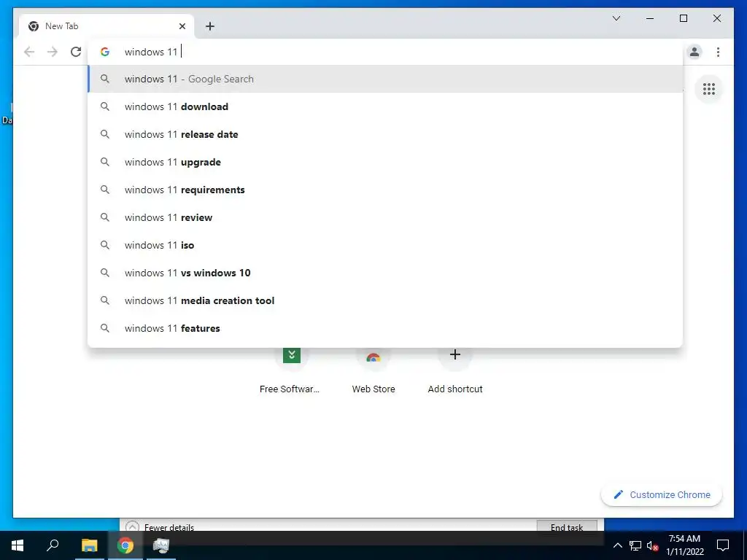Open the notification center icon
This screenshot has width=747, height=560.
tap(723, 545)
